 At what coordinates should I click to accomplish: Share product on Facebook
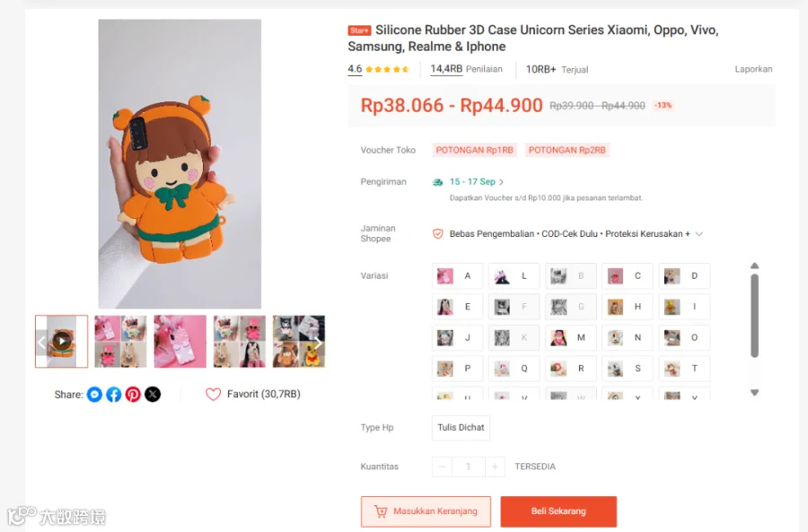114,395
